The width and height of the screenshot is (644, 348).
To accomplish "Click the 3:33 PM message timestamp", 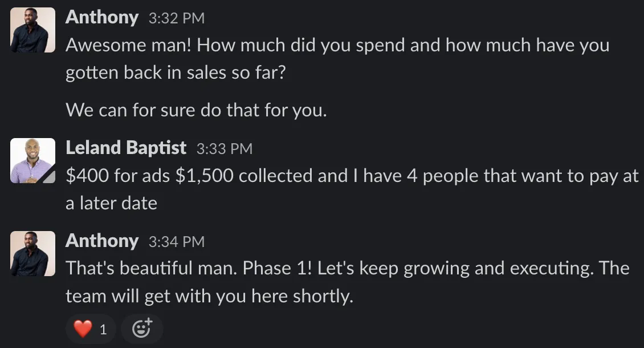I will (224, 149).
